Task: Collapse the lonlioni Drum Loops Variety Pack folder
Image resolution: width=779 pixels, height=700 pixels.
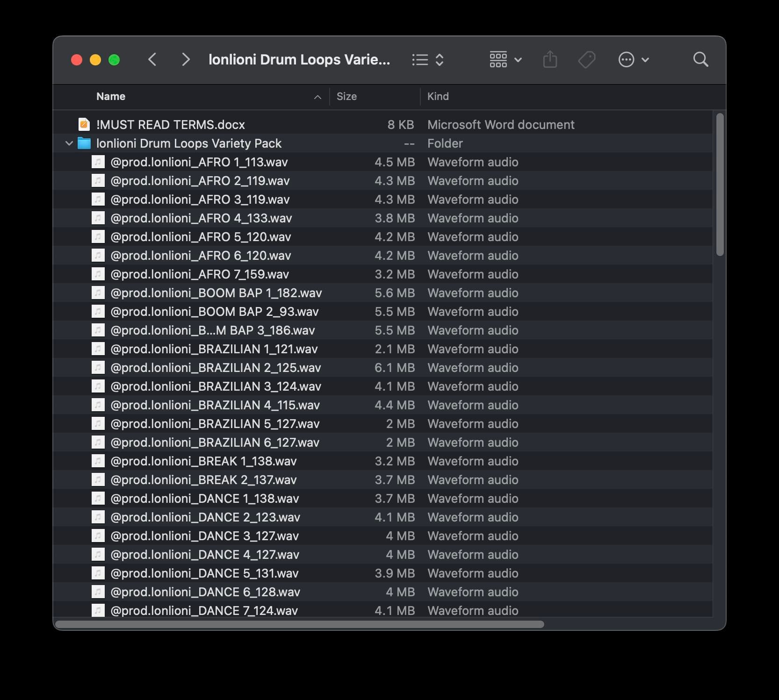Action: point(69,143)
